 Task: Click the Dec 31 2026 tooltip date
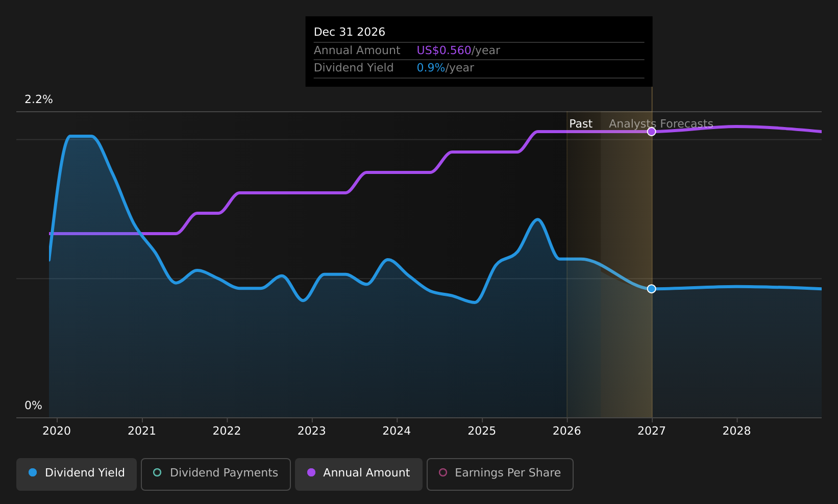[350, 32]
